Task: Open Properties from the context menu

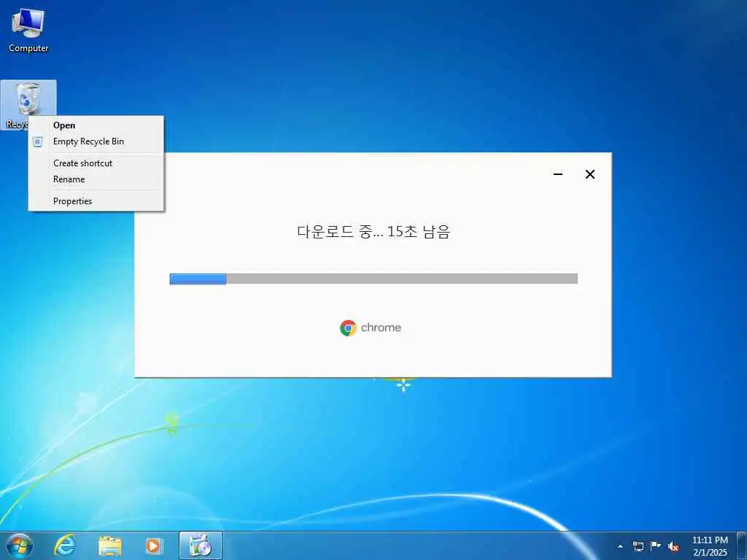Action: coord(96,201)
